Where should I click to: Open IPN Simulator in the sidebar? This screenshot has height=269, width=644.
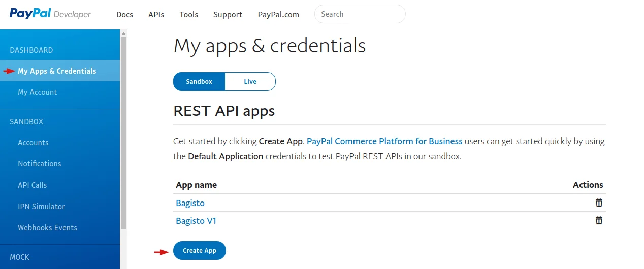click(x=41, y=207)
